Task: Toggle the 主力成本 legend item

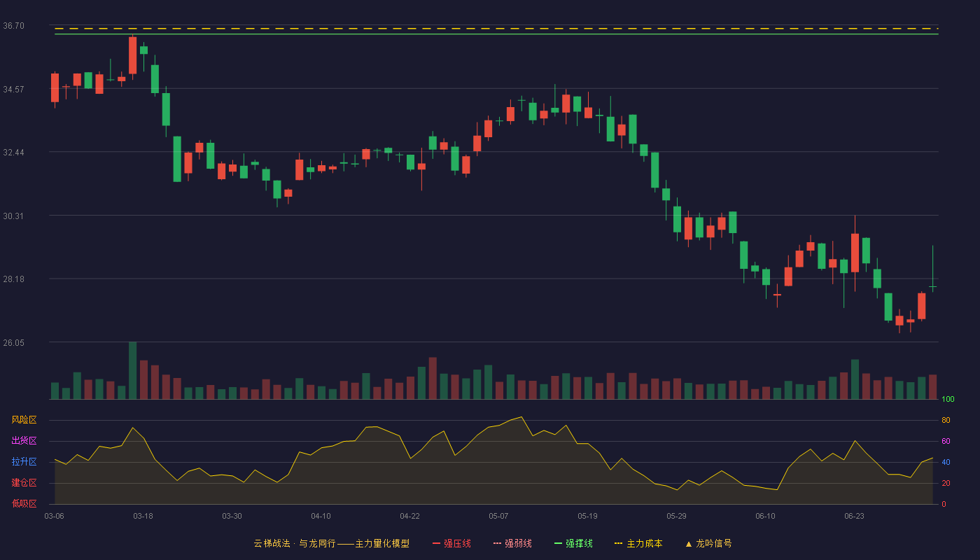Action: (x=638, y=543)
